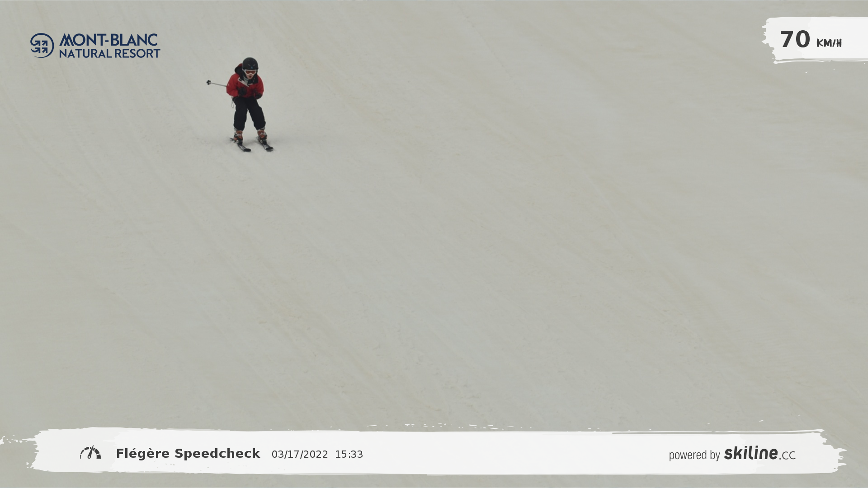This screenshot has width=868, height=488.
Task: Click the 15:33 time stamp
Action: point(349,455)
